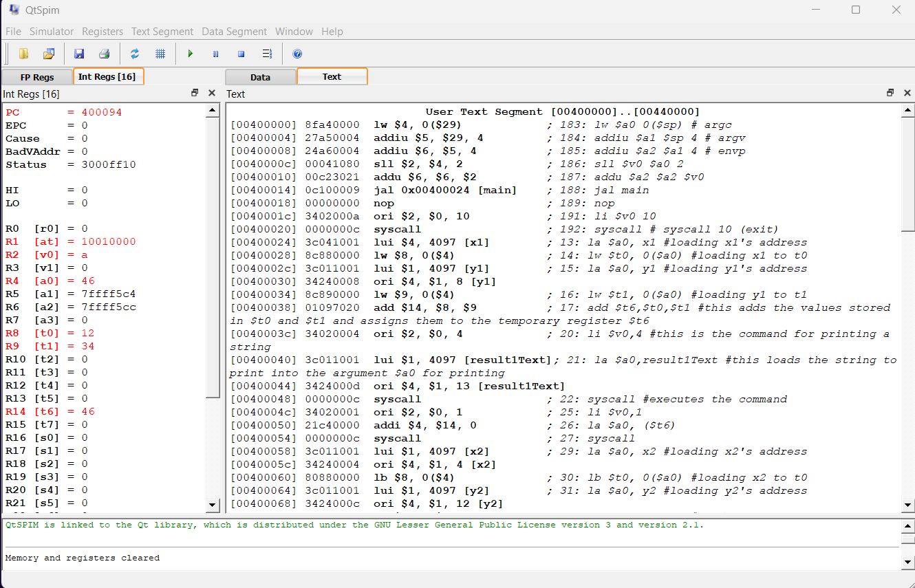Print using the printer toolbar icon
This screenshot has height=588, width=915.
(x=104, y=53)
